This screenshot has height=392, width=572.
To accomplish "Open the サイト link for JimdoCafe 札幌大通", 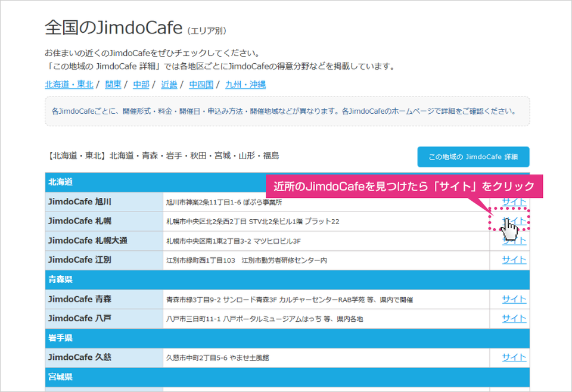I will 514,241.
